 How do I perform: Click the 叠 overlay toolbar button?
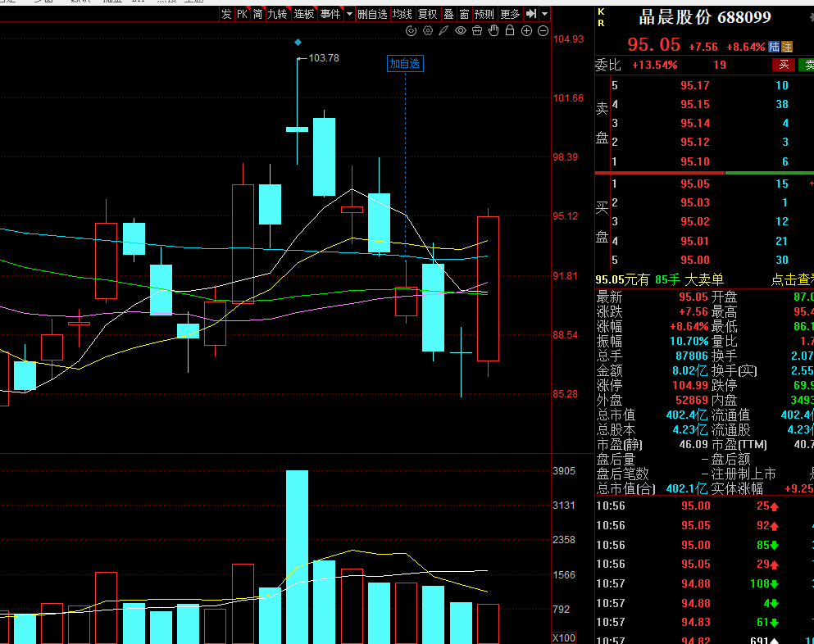(x=449, y=14)
